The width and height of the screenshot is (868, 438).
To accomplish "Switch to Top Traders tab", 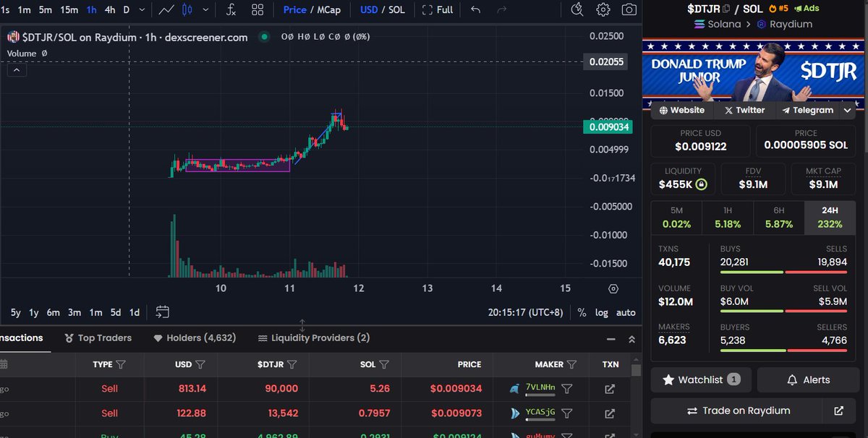I will tap(98, 338).
